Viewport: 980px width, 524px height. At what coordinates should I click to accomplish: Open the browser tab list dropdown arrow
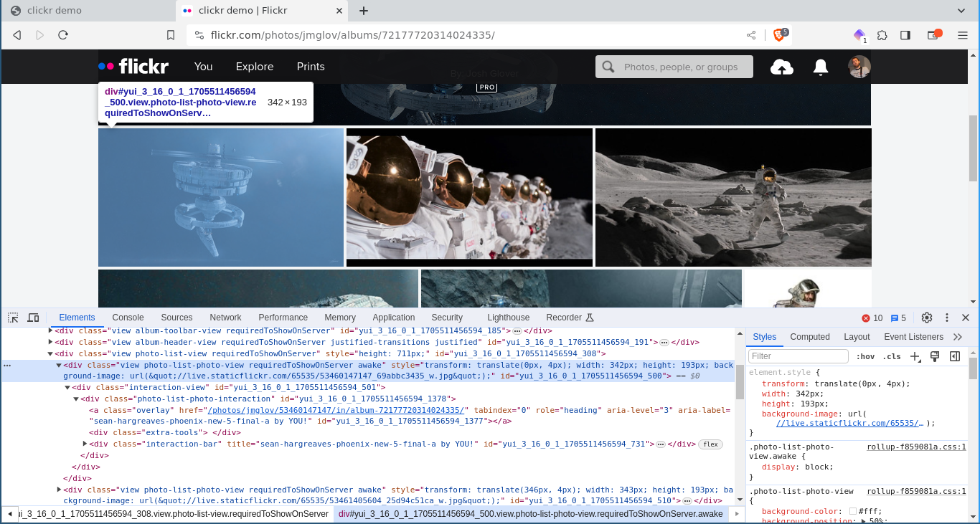[961, 11]
